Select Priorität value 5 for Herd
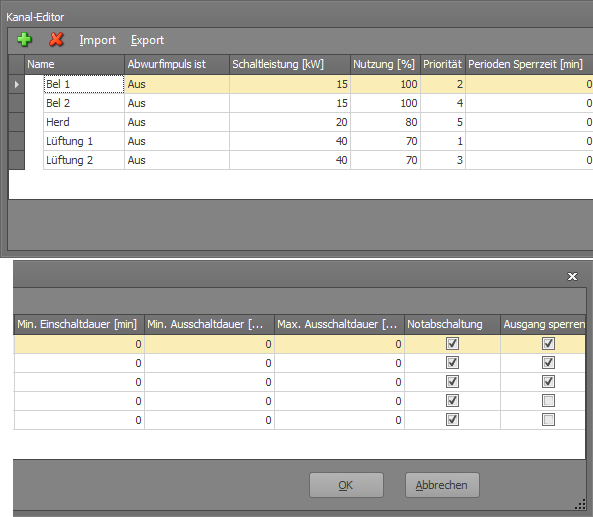This screenshot has width=593, height=517. [x=443, y=122]
